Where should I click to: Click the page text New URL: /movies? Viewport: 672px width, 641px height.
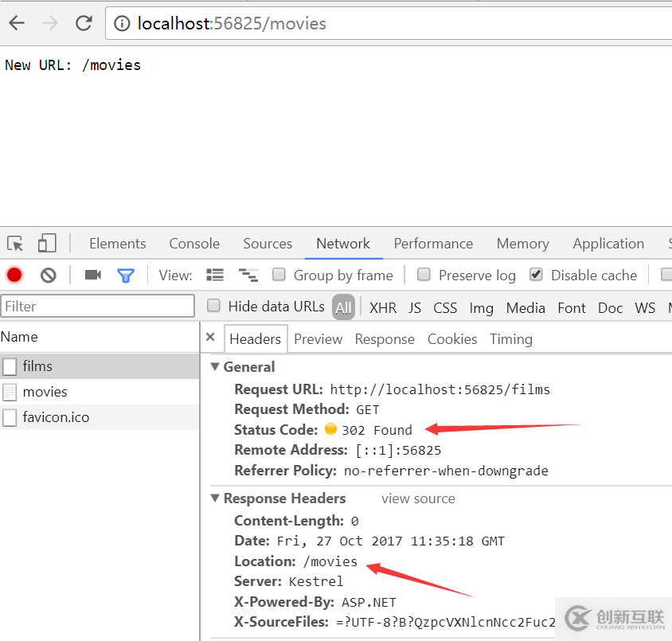[73, 65]
